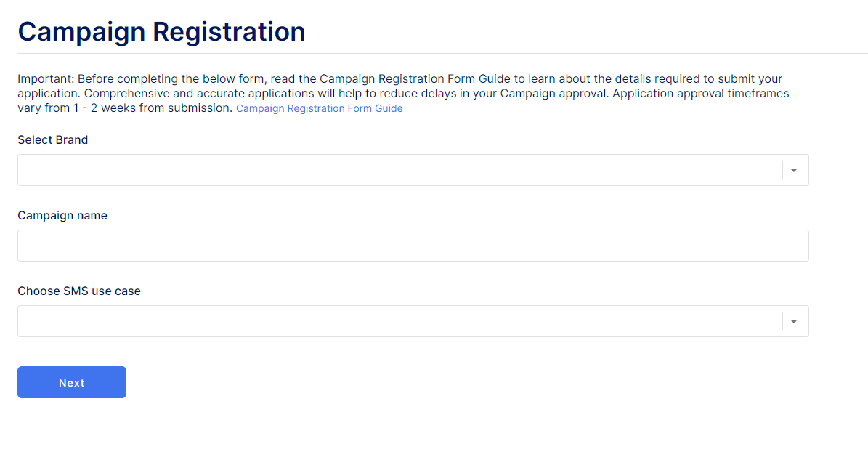Open the Campaign Registration Form Guide link

coord(319,108)
